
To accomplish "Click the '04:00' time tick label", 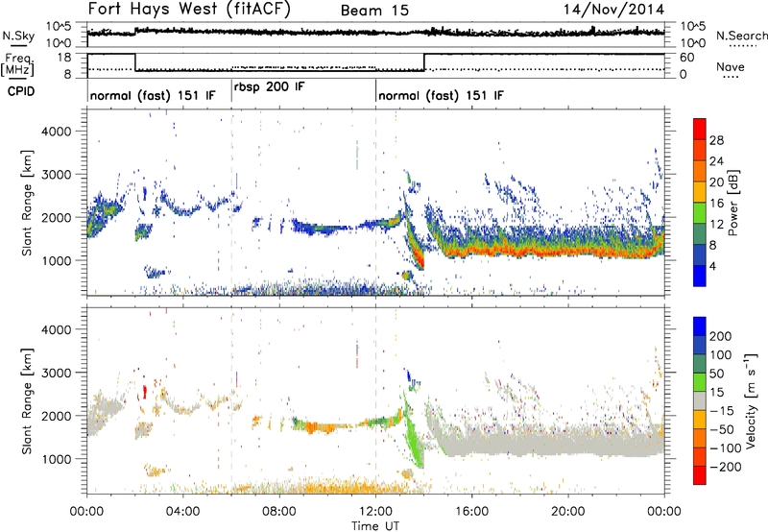I will coord(182,512).
